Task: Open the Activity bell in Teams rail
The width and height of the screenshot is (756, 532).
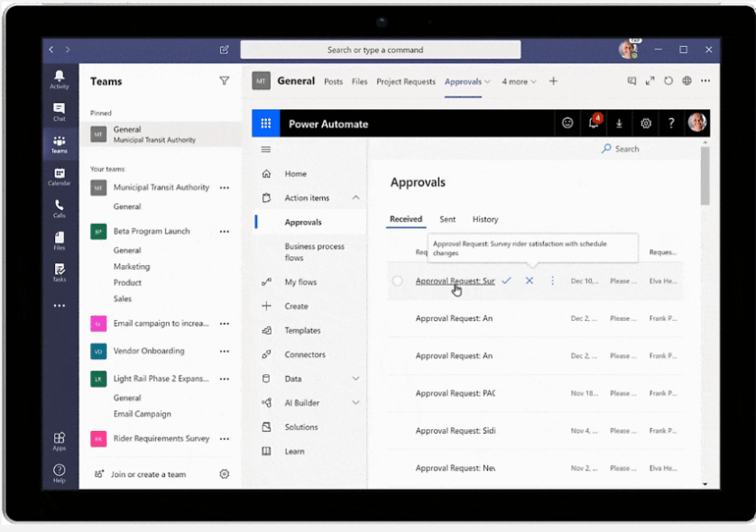Action: click(59, 80)
